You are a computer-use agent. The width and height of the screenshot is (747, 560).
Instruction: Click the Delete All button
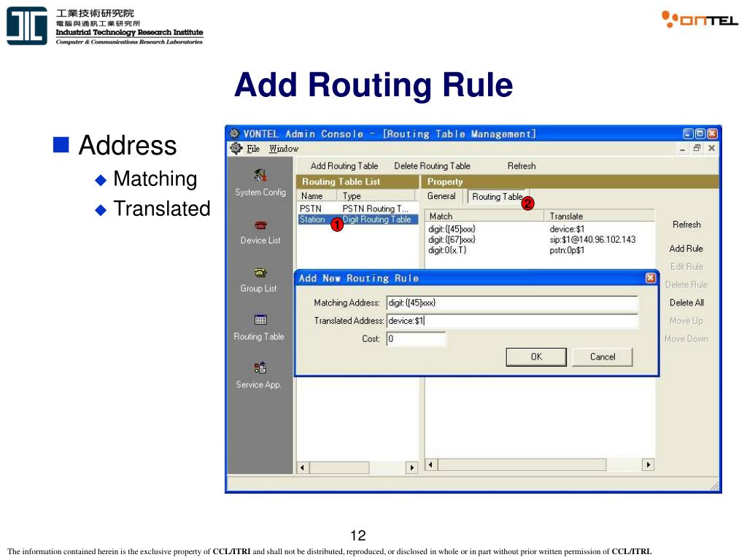click(x=686, y=303)
